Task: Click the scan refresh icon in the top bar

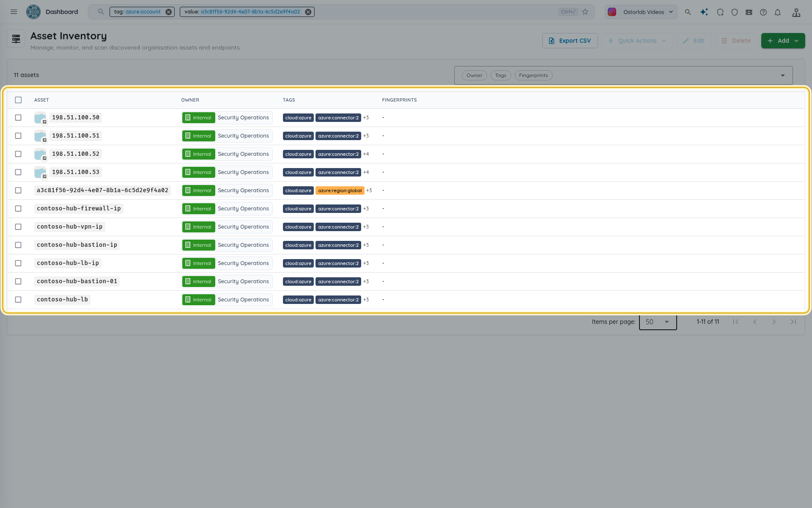Action: (720, 12)
